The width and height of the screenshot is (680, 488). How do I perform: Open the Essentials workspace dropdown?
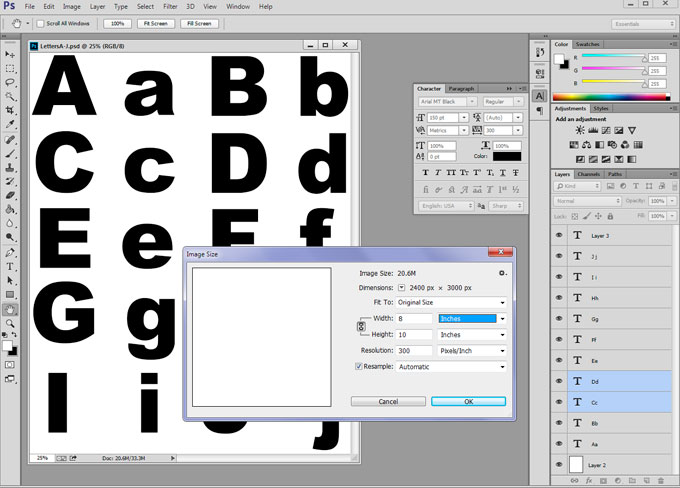pos(643,24)
